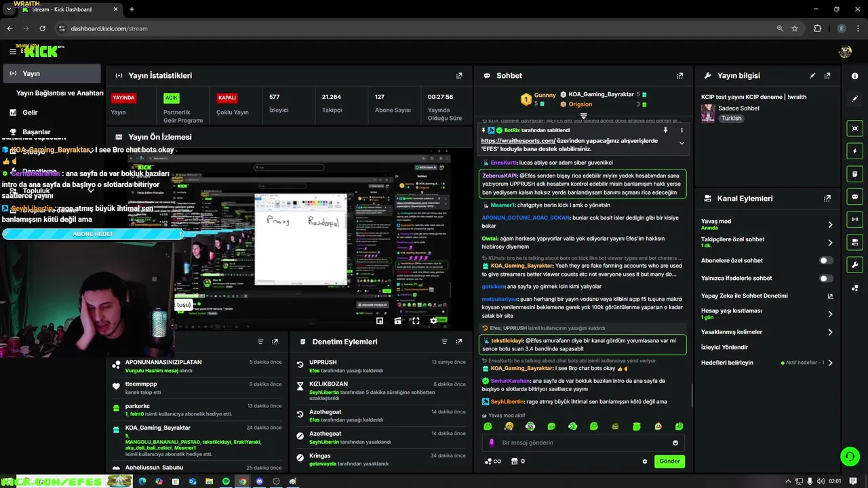Open Yayın Bağlantısı ve Anahtarı menu item
868x488 pixels.
pos(60,93)
